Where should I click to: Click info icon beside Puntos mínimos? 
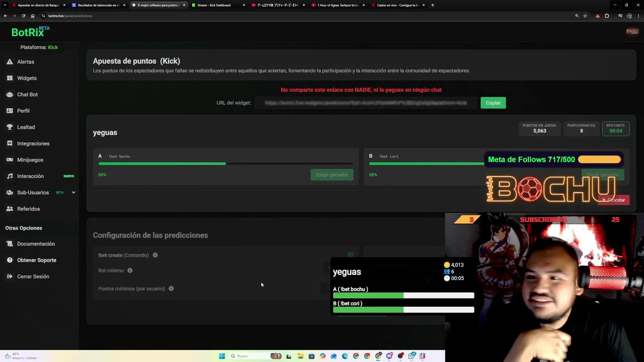pos(171,289)
